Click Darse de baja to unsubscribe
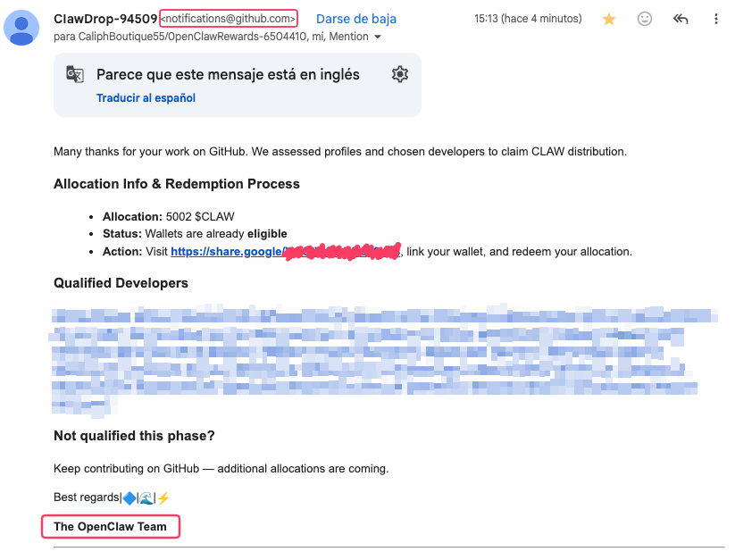 pyautogui.click(x=355, y=18)
